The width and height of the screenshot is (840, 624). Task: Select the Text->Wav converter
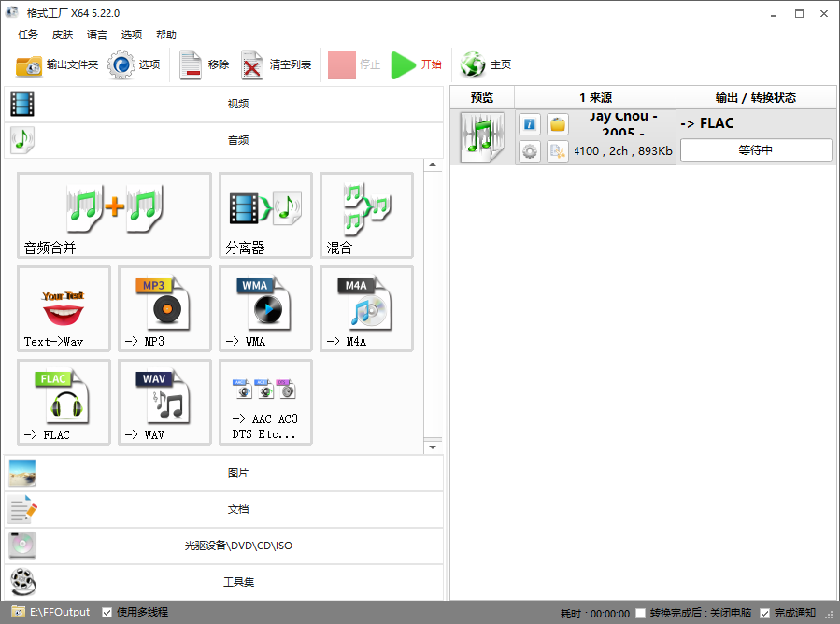pos(63,308)
